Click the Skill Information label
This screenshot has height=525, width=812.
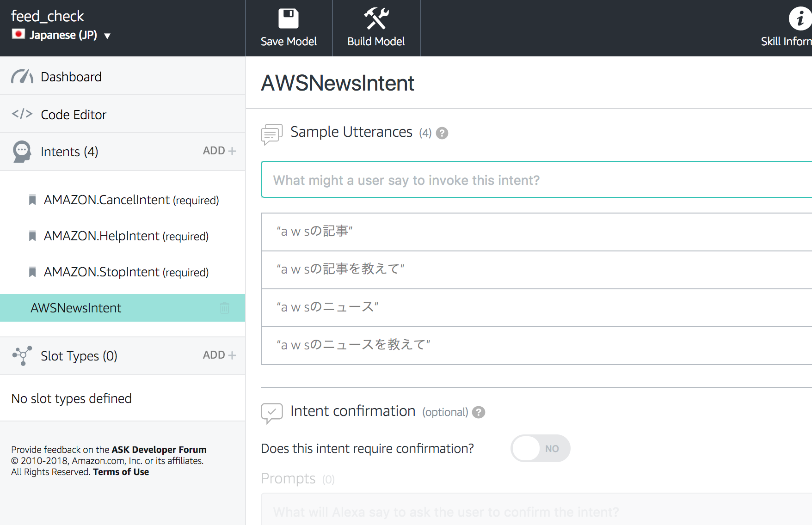(786, 42)
